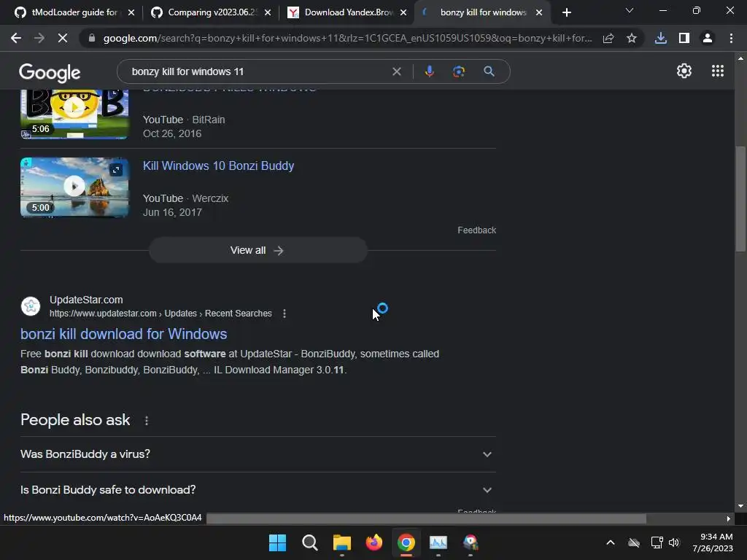Click Chrome icon in taskbar
The height and width of the screenshot is (560, 747).
coord(406,542)
